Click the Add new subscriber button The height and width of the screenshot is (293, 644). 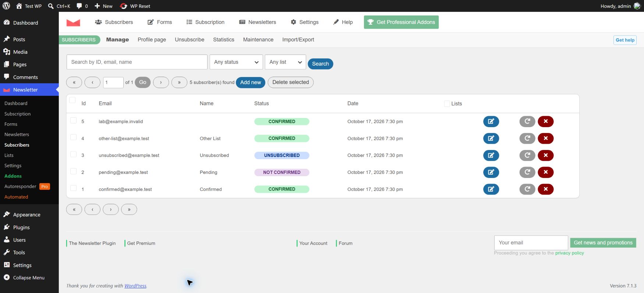[x=251, y=82]
